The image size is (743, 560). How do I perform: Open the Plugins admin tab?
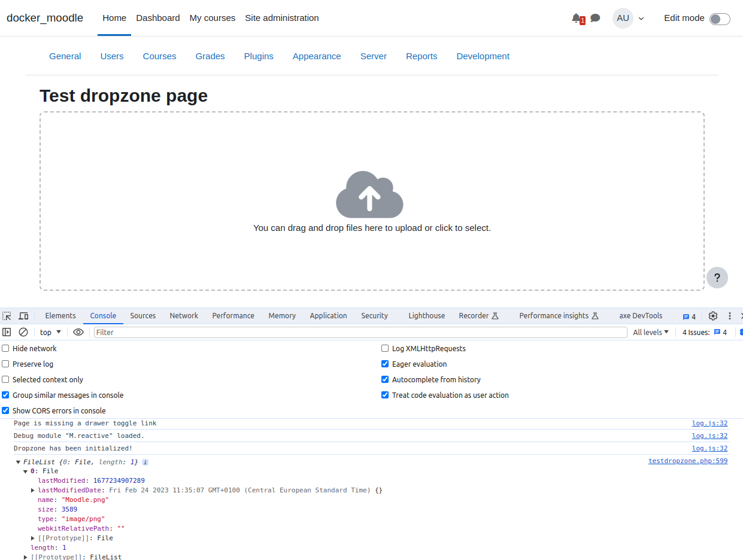click(x=259, y=56)
